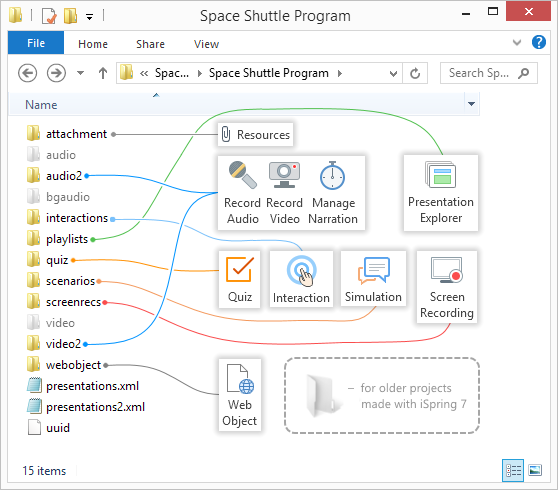Click the Properties quick access icon

coord(49,16)
